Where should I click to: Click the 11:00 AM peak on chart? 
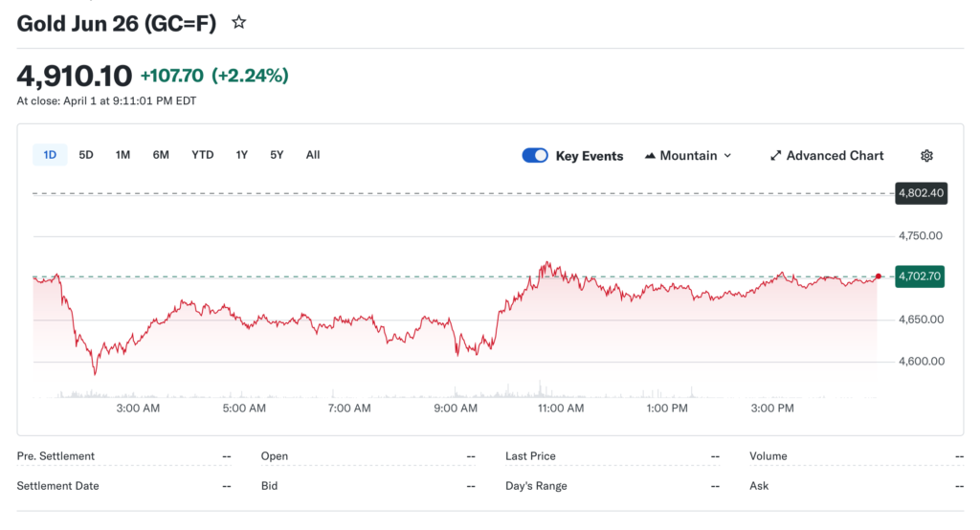point(546,263)
